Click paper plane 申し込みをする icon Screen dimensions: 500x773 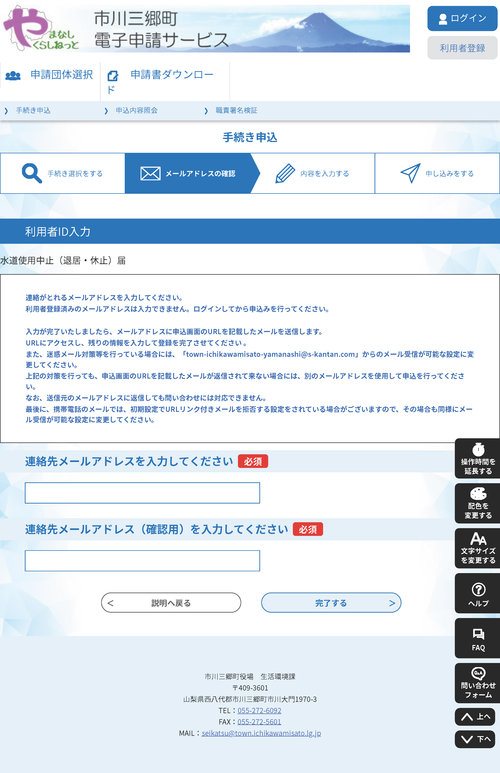click(410, 173)
